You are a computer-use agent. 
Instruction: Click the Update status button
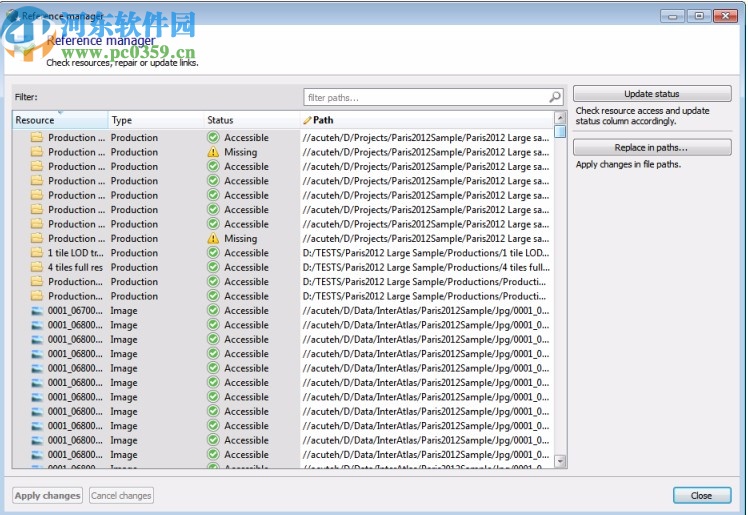pyautogui.click(x=652, y=93)
